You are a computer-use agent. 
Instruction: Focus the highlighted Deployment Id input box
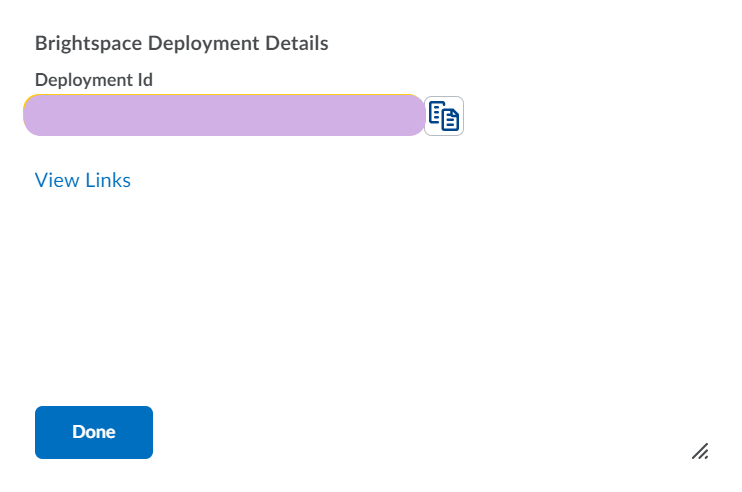[x=224, y=116]
